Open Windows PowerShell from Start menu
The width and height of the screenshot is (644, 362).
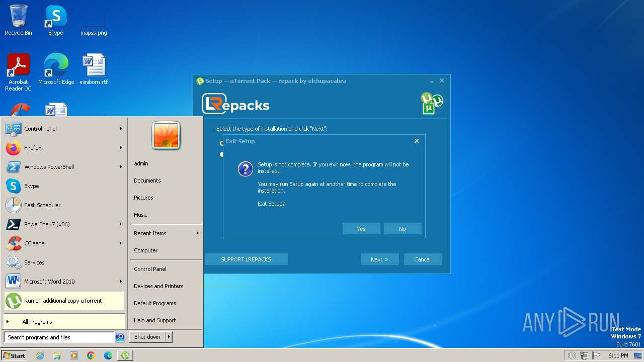64,167
